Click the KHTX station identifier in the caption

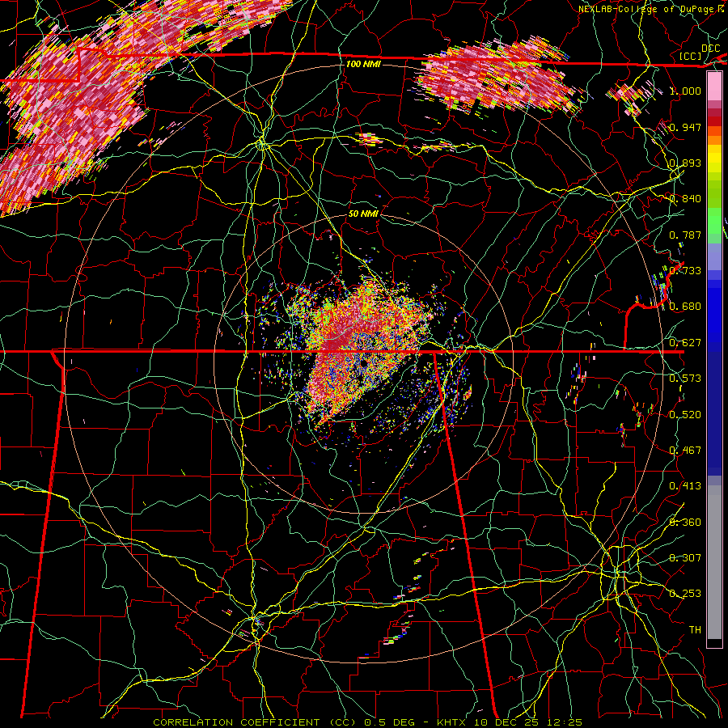click(x=453, y=722)
